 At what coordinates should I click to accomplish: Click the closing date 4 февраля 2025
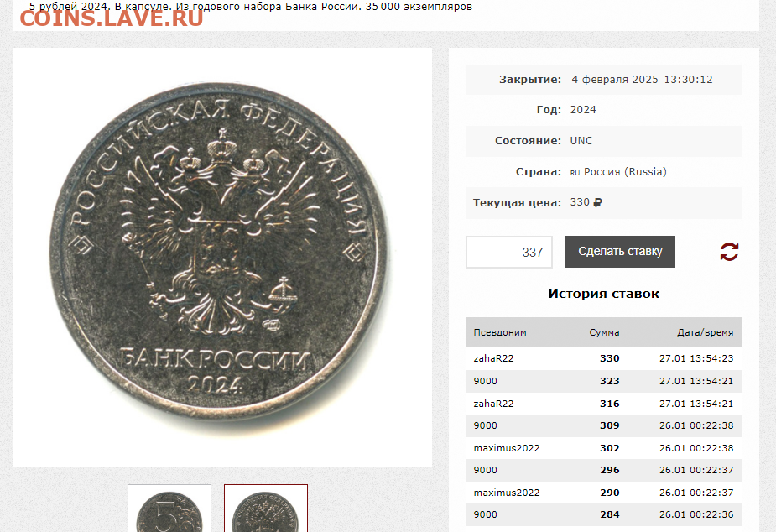[x=615, y=79]
